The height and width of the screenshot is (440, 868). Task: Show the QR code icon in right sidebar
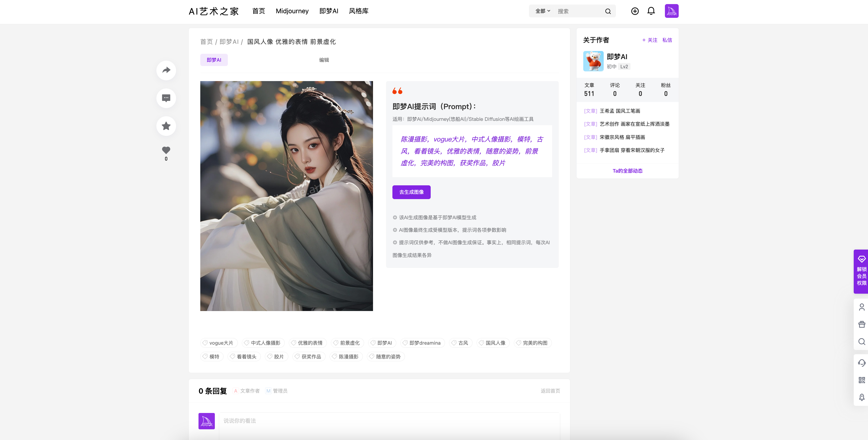pyautogui.click(x=862, y=380)
